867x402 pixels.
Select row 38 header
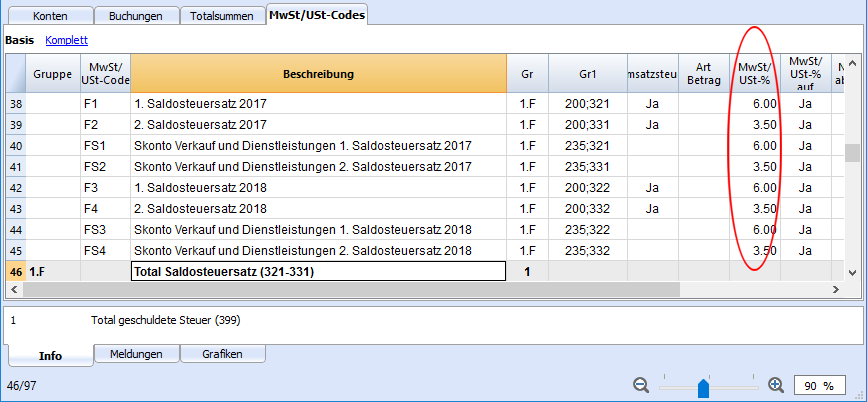(16, 103)
